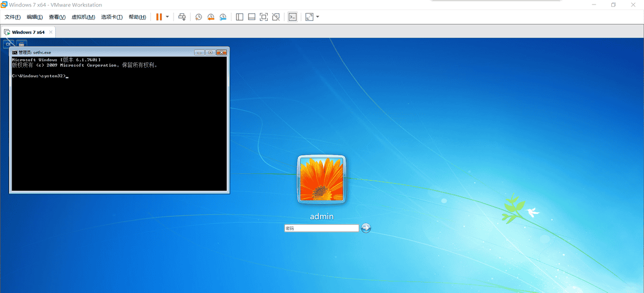Open the 文件(F) menu

[13, 17]
